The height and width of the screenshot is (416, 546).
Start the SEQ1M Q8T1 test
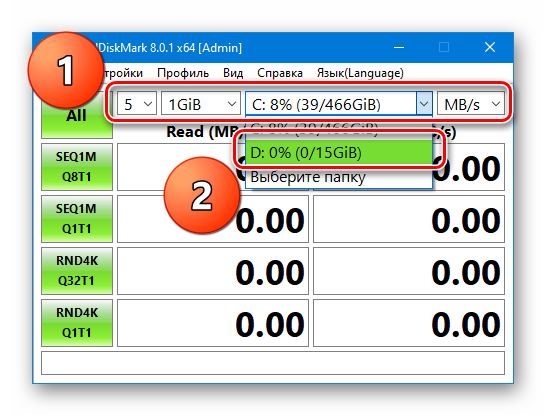[77, 167]
